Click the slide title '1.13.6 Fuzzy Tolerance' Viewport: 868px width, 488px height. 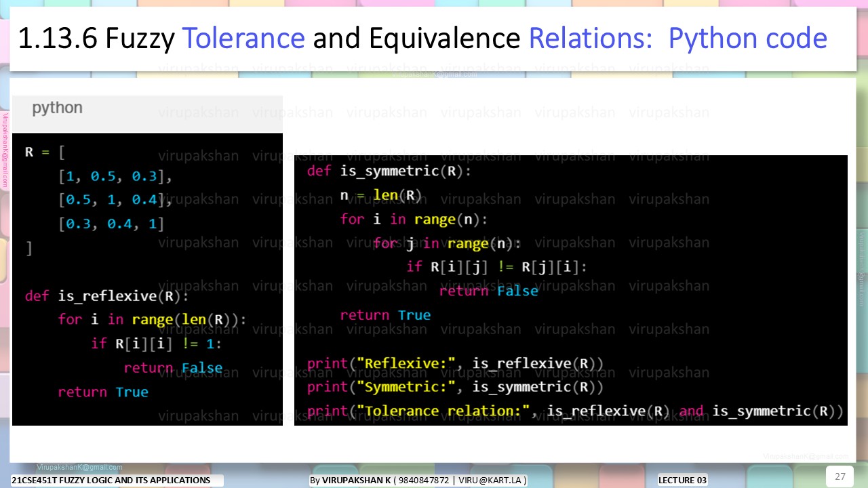click(x=161, y=39)
